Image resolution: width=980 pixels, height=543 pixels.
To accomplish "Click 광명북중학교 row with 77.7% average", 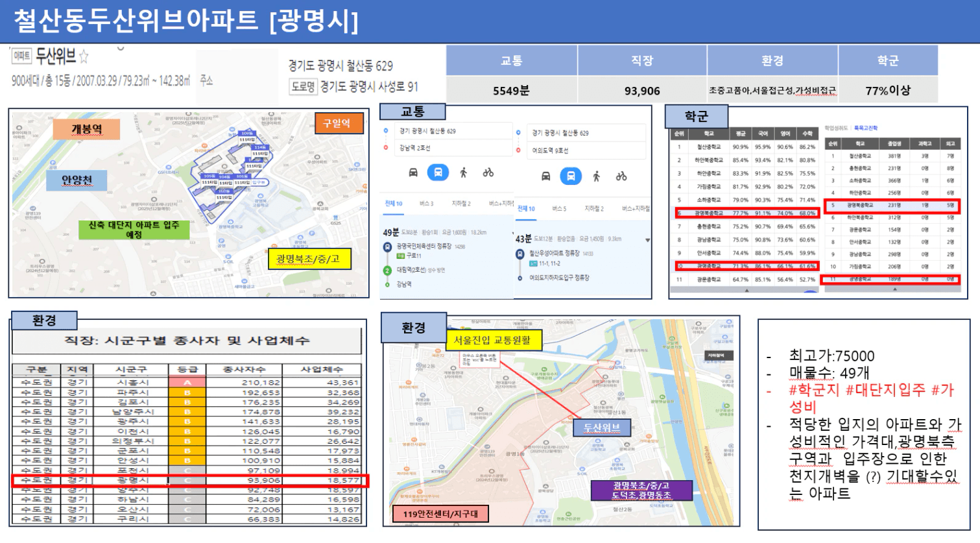I will (x=745, y=213).
